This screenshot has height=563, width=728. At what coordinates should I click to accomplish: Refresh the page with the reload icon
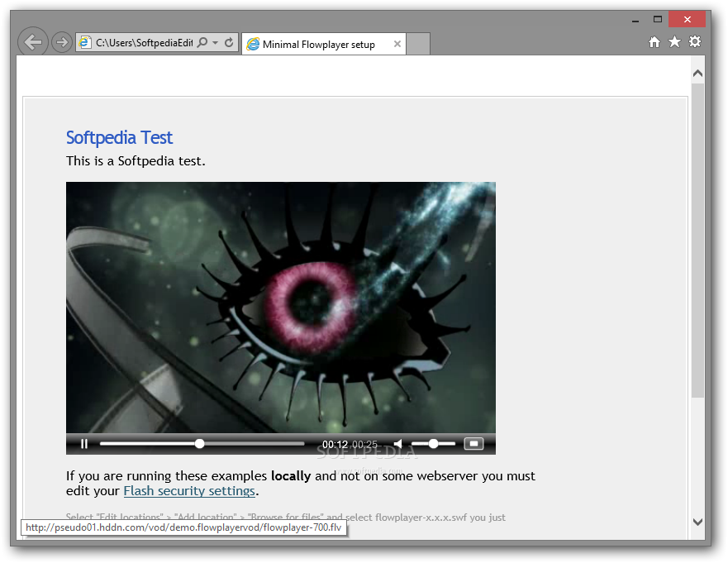point(229,43)
